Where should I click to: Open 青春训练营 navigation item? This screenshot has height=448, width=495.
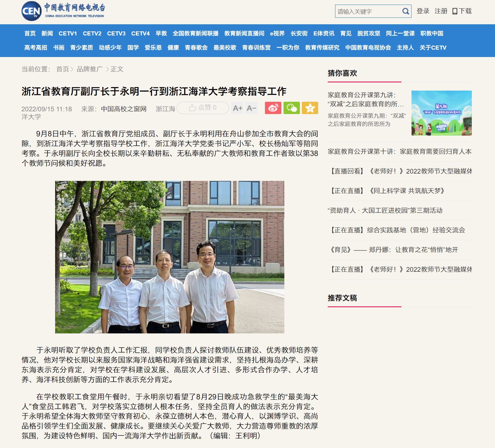coord(256,47)
